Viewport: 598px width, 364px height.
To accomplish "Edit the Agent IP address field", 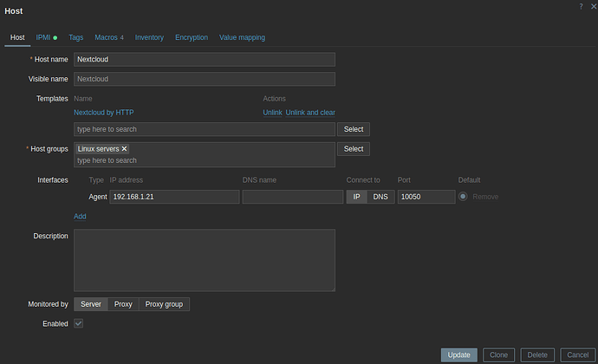I will (x=174, y=197).
